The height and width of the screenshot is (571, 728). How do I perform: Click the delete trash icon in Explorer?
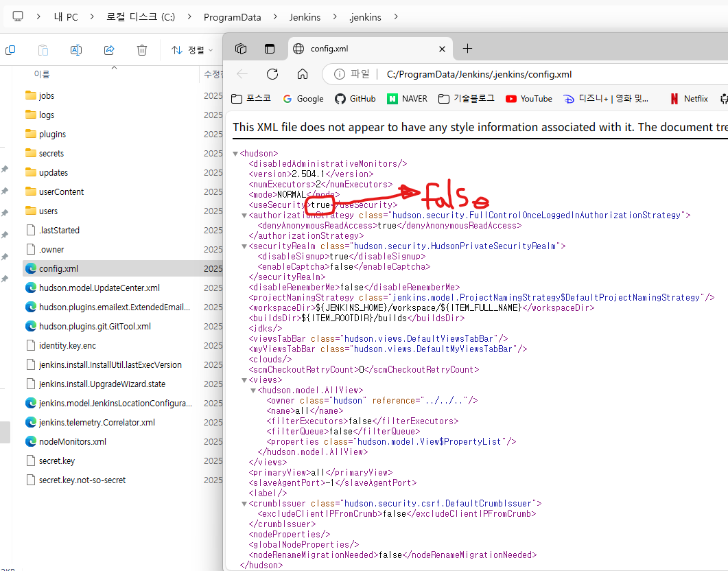click(x=142, y=49)
